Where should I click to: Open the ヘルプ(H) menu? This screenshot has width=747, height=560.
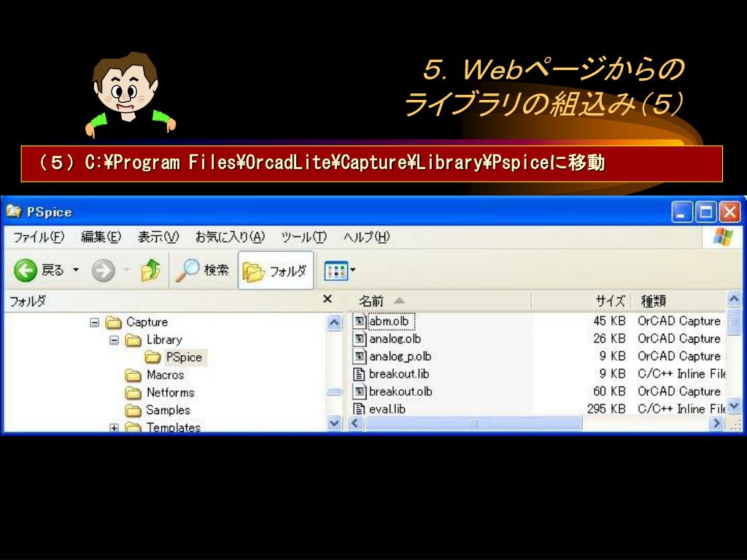click(x=366, y=237)
